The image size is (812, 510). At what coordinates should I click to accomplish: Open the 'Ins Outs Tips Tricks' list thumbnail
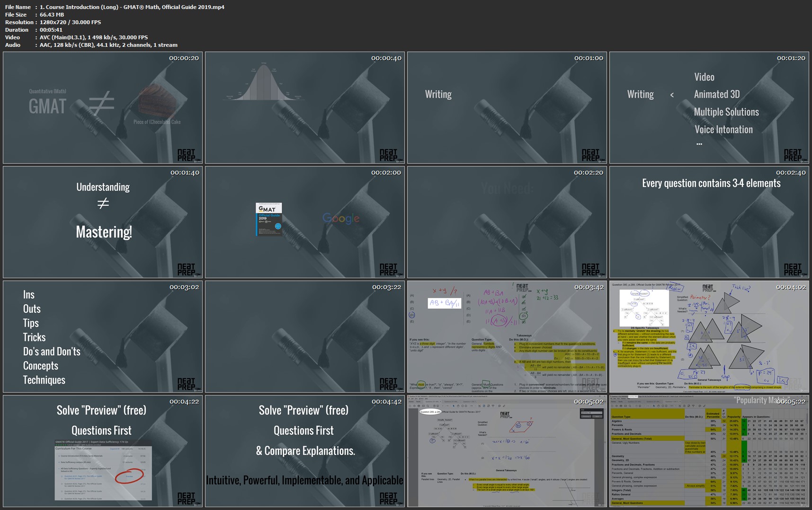(103, 337)
